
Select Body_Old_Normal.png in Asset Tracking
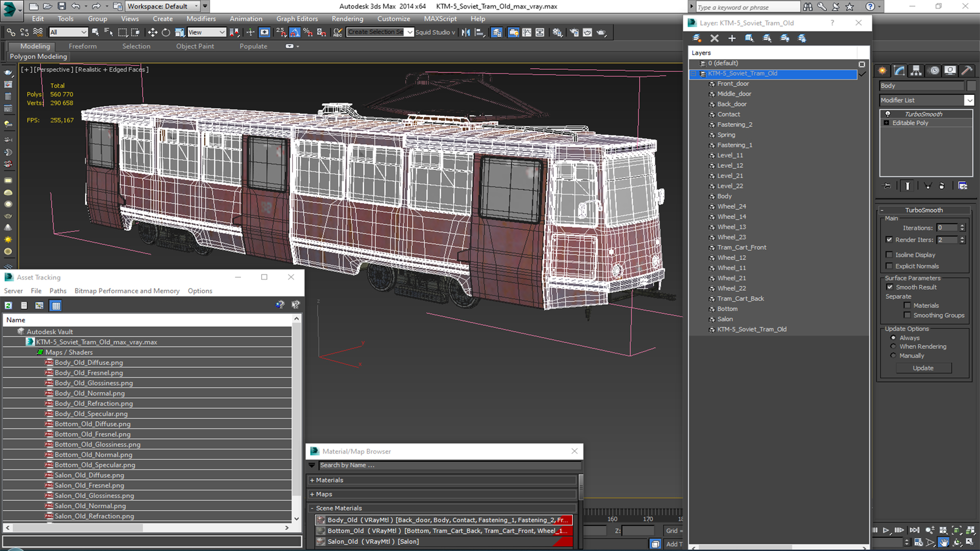pos(90,393)
